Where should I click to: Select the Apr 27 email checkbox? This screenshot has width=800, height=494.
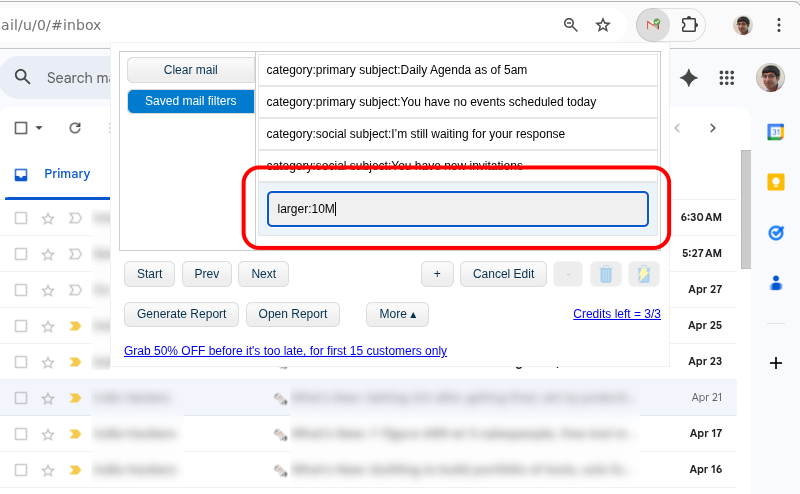click(21, 290)
